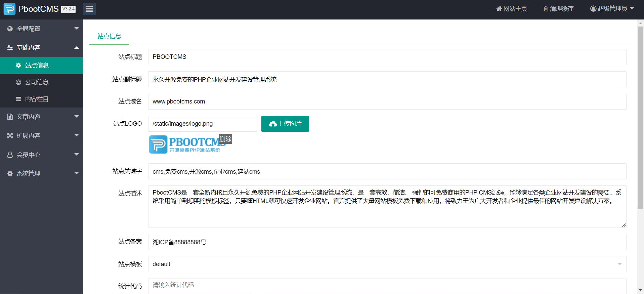The height and width of the screenshot is (294, 644).
Task: Click the vertical scrollbar thumb
Action: click(x=640, y=118)
